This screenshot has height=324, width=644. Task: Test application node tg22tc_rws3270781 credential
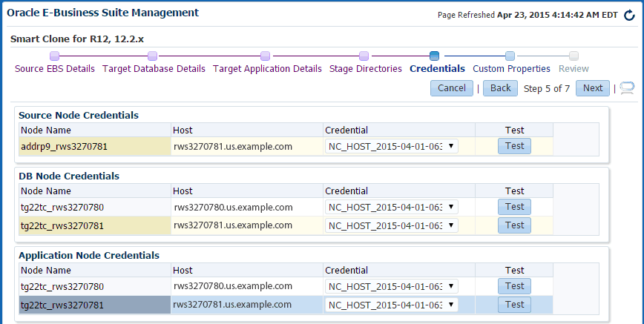pyautogui.click(x=515, y=305)
